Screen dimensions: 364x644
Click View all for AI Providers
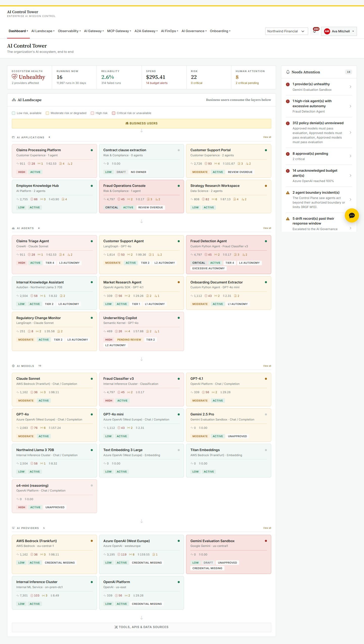pyautogui.click(x=267, y=528)
